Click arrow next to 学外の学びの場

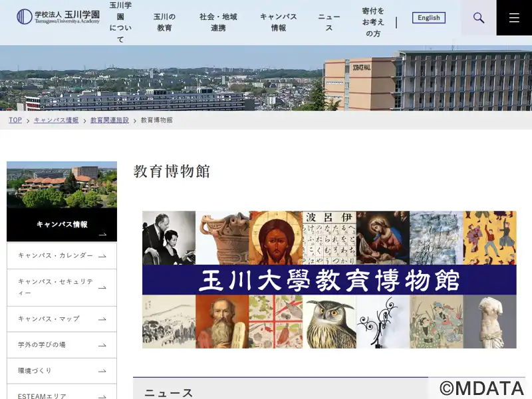point(102,345)
